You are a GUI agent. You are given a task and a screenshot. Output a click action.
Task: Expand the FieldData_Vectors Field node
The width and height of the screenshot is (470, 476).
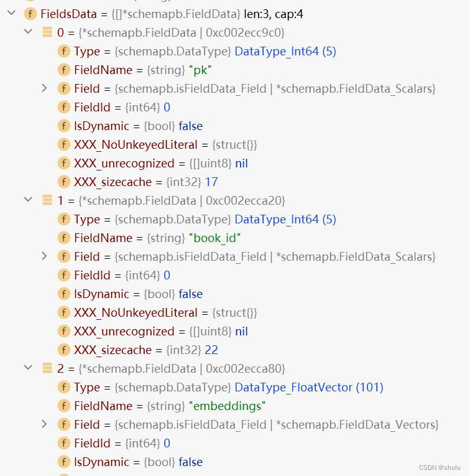[x=44, y=424]
